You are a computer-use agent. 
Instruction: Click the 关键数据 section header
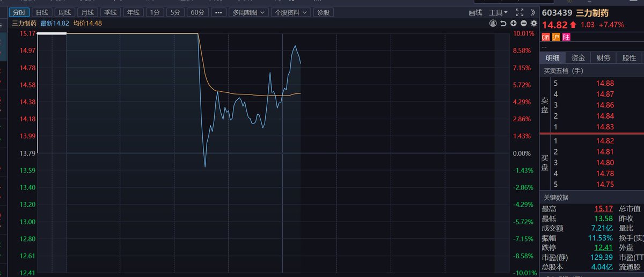point(556,198)
